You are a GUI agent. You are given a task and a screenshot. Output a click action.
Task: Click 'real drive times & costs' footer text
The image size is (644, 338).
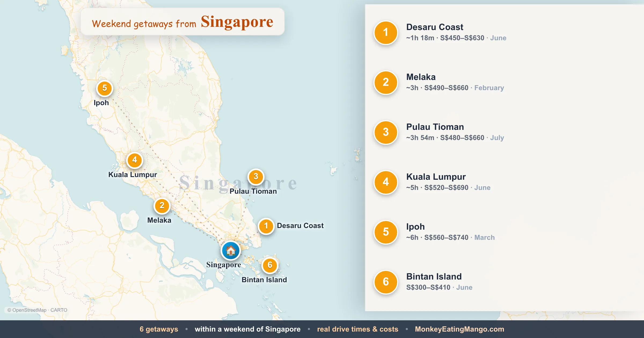[357, 329]
